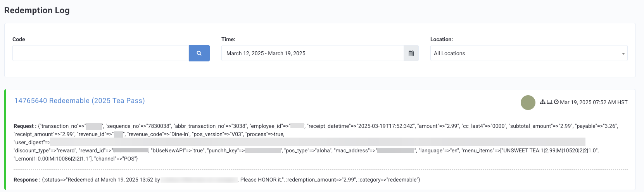Focus the Code search input field
The width and height of the screenshot is (644, 192).
pyautogui.click(x=101, y=53)
